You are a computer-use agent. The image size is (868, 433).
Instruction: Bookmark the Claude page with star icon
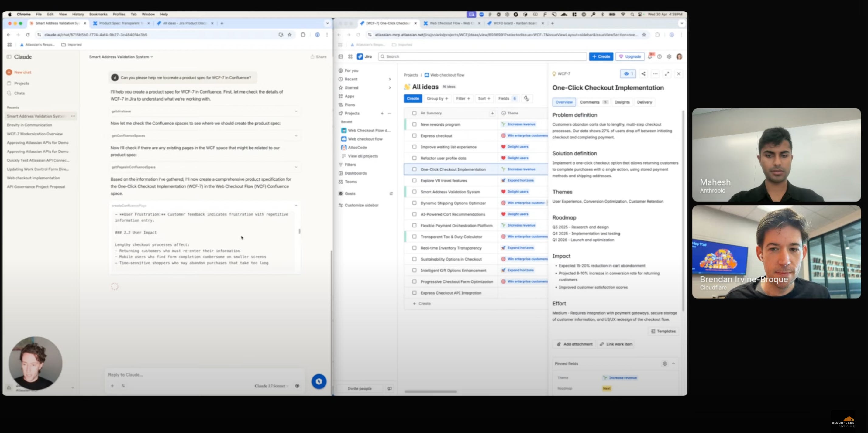coord(289,35)
